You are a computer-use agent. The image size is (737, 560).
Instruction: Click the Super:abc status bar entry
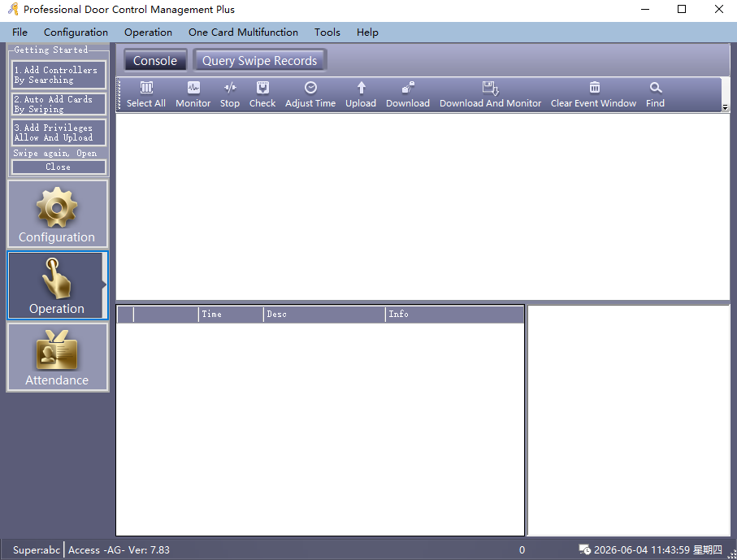pos(37,549)
